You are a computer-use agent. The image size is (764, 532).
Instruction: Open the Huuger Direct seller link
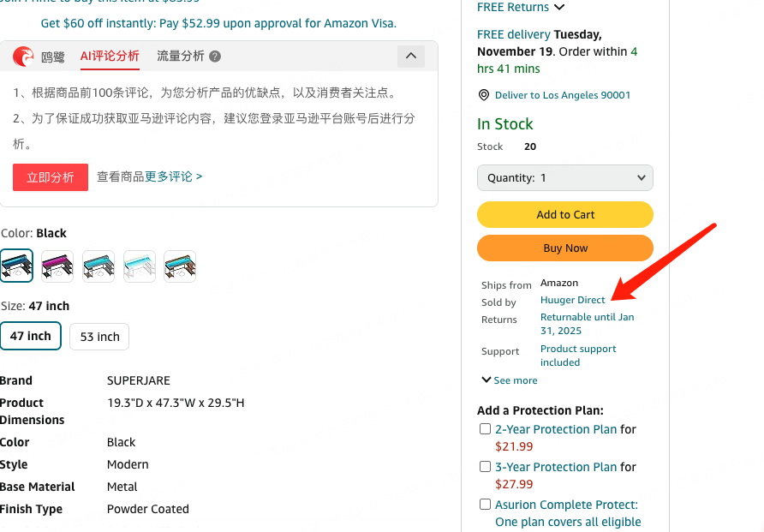click(573, 300)
